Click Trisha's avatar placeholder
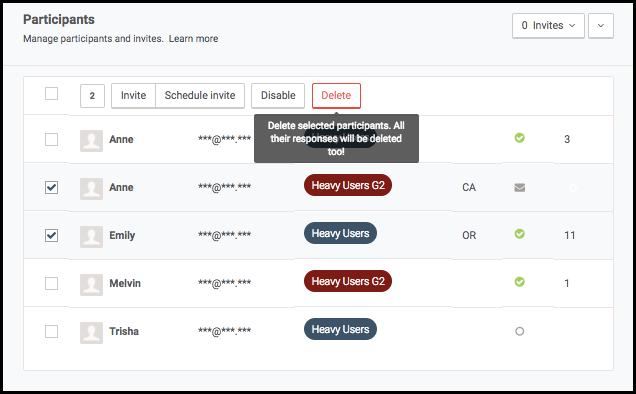This screenshot has width=636, height=394. pos(91,333)
